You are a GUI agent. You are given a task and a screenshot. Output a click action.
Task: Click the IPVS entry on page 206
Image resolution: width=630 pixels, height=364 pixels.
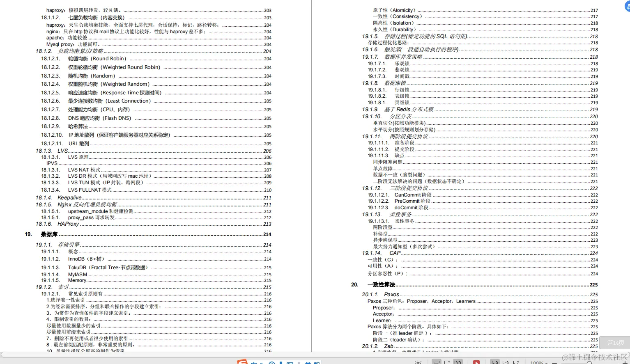[x=159, y=163]
